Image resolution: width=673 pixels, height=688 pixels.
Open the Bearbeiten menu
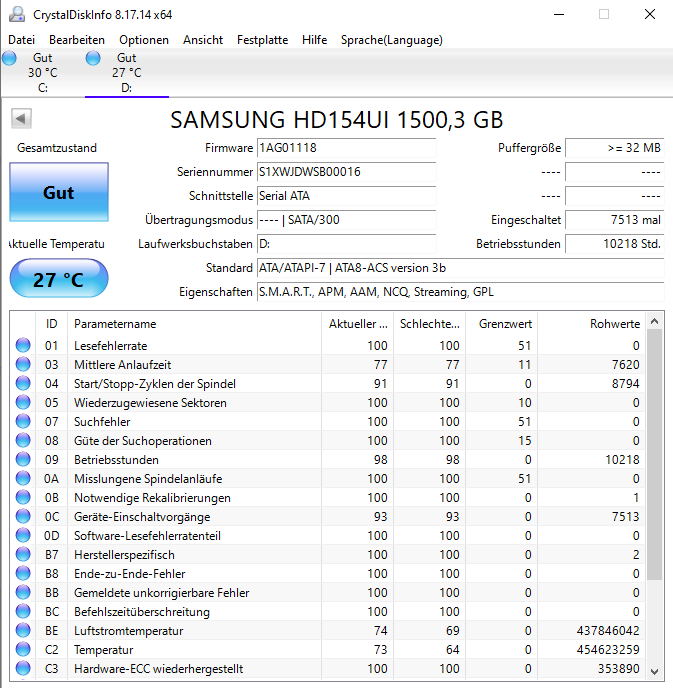pyautogui.click(x=77, y=40)
